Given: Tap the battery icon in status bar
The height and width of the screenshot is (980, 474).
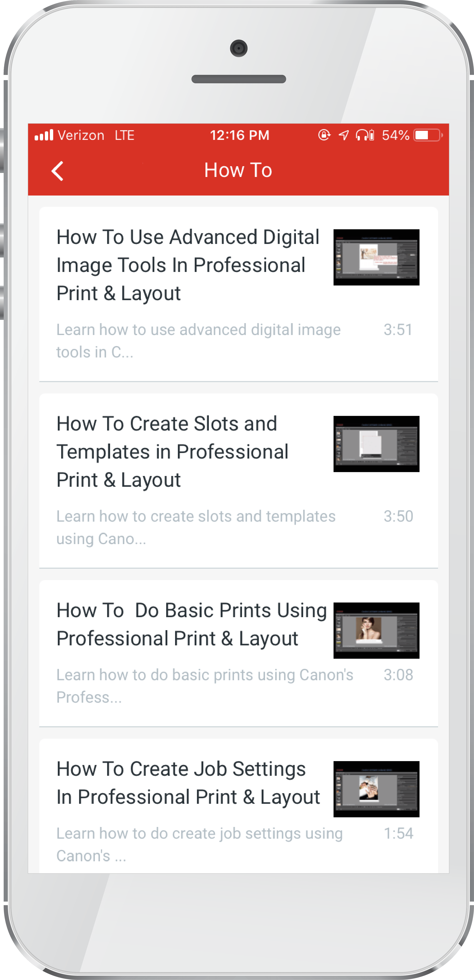Looking at the screenshot, I should click(x=428, y=135).
